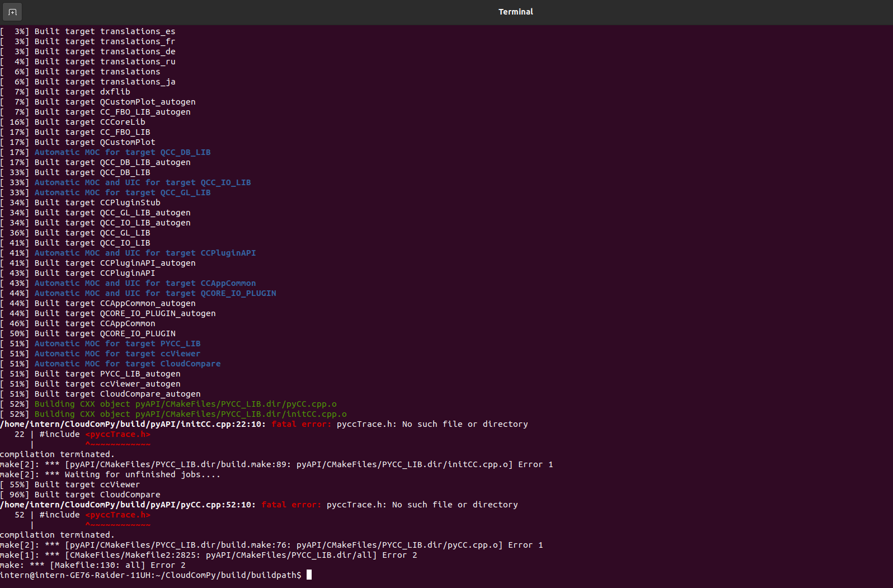Click 'Building CXX object ...pyCC.cpp.o' line
This screenshot has height=588, width=893.
click(x=168, y=404)
